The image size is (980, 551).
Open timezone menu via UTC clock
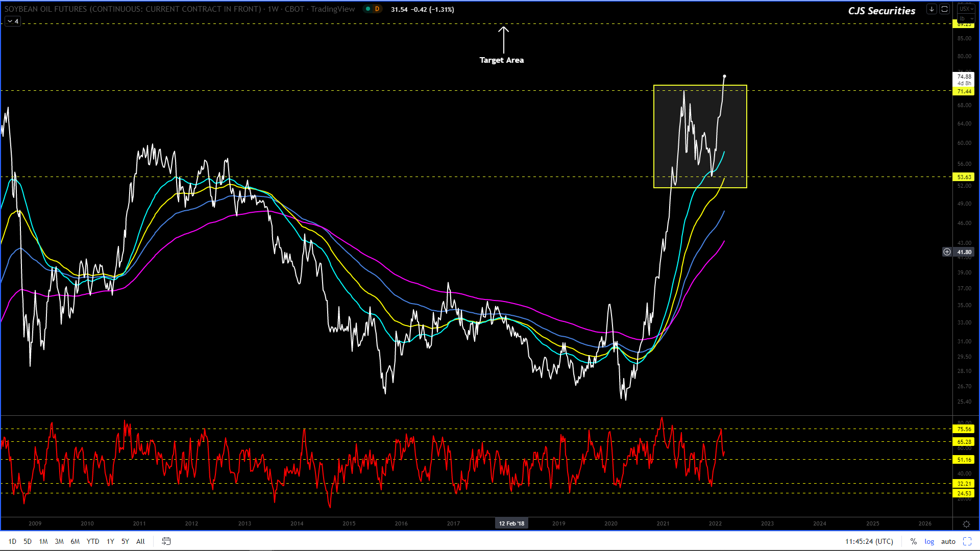(x=869, y=541)
